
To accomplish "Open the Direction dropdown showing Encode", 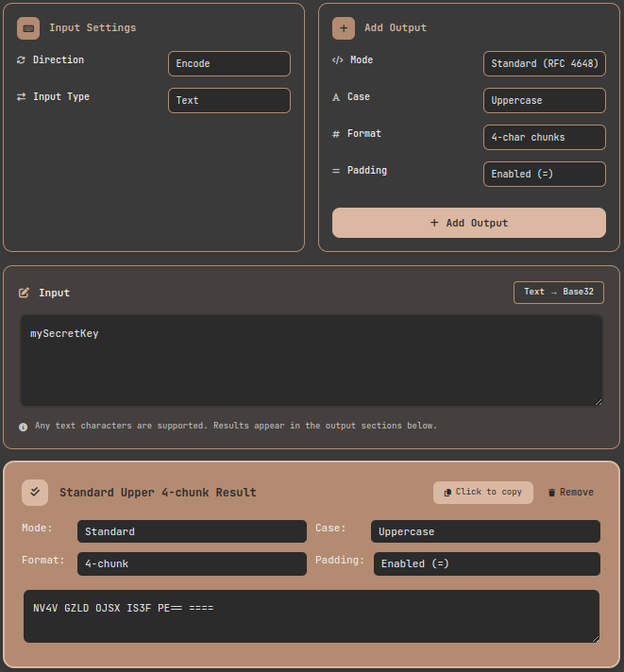I will [x=229, y=64].
